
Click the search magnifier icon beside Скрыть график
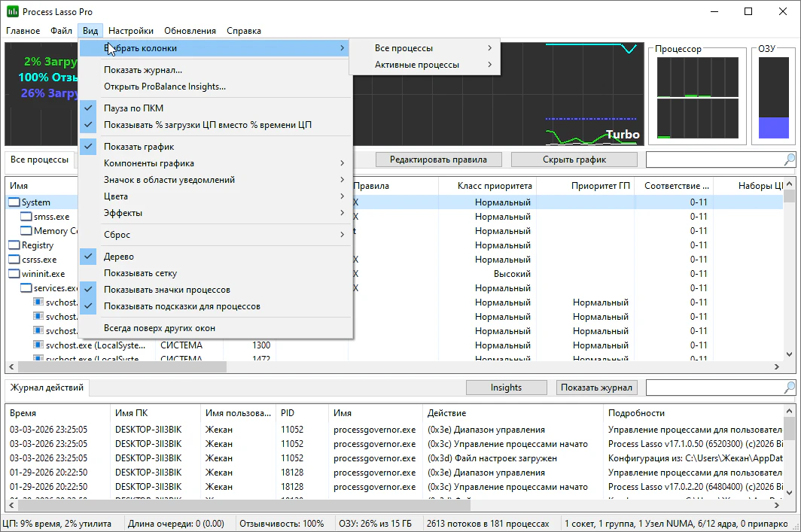[789, 160]
